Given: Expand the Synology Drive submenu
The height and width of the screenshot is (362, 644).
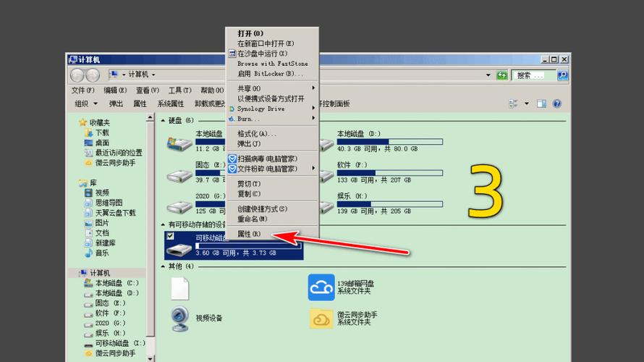Looking at the screenshot, I should [313, 109].
